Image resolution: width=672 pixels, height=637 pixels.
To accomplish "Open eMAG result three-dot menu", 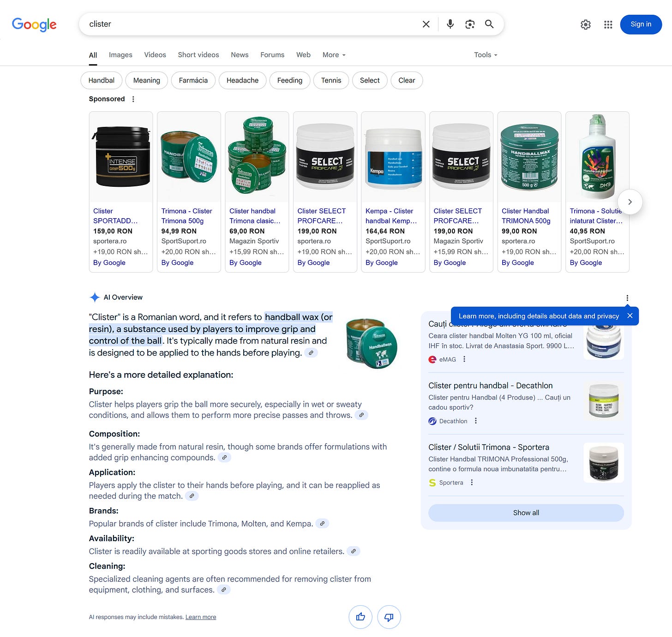I will [464, 359].
